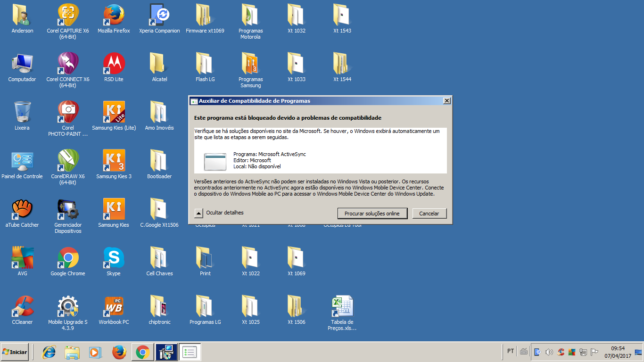
Task: Open Computador icon
Action: click(x=22, y=67)
